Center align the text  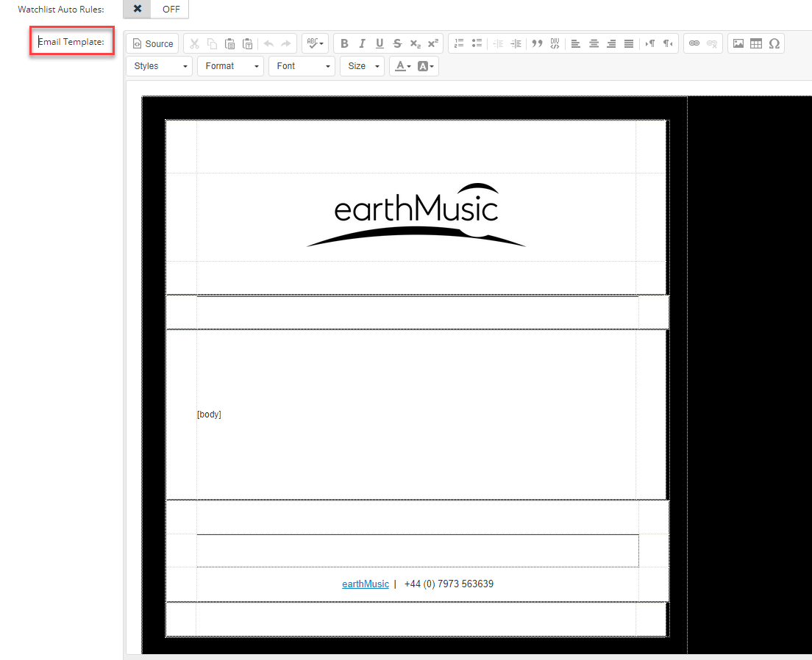point(594,43)
